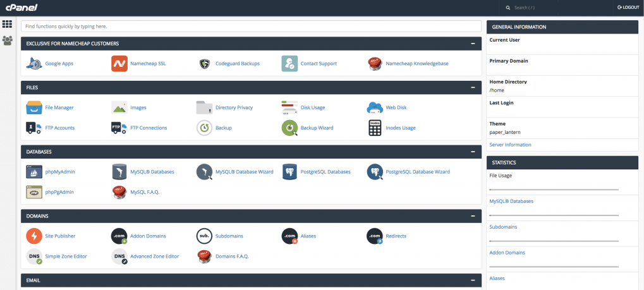Viewport: 644px width, 290px height.
Task: Open User Manager people icon in sidebar
Action: (7, 40)
